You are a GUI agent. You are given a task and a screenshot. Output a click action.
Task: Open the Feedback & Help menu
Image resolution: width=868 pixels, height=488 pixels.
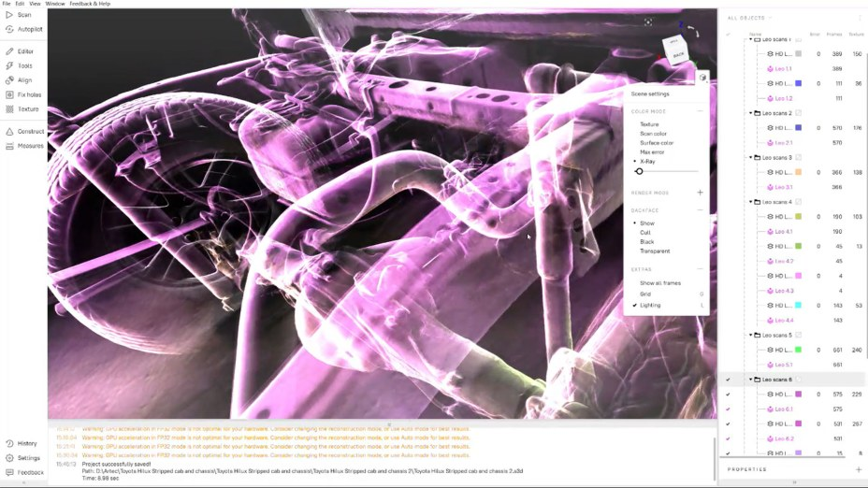point(90,4)
